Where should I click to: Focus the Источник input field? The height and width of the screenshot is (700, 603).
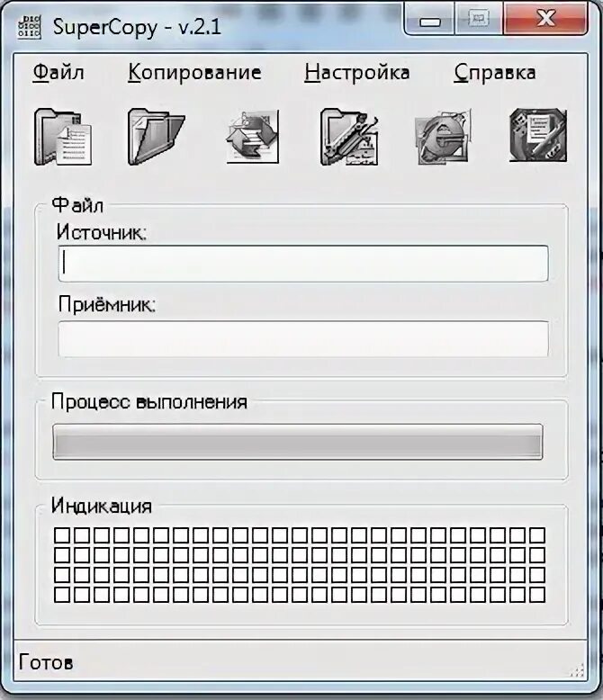pyautogui.click(x=303, y=264)
